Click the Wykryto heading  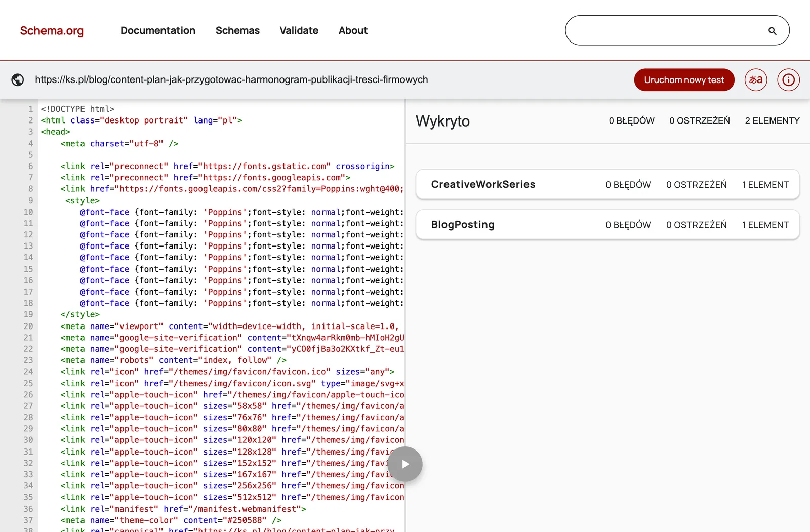(x=442, y=121)
